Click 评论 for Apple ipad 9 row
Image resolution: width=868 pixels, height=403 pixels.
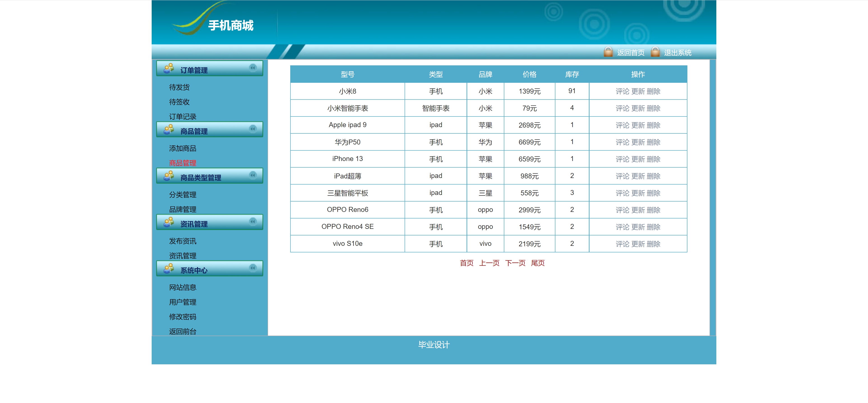coord(622,126)
